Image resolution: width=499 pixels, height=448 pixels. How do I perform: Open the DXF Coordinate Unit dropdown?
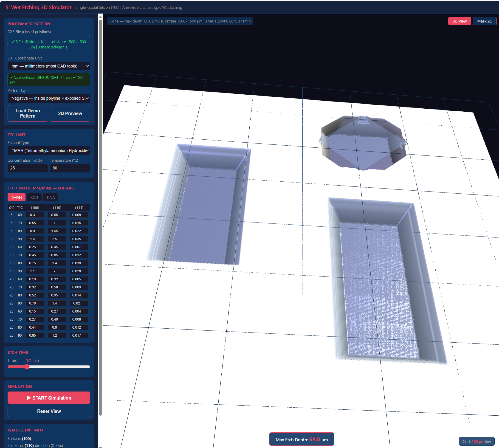coord(49,66)
